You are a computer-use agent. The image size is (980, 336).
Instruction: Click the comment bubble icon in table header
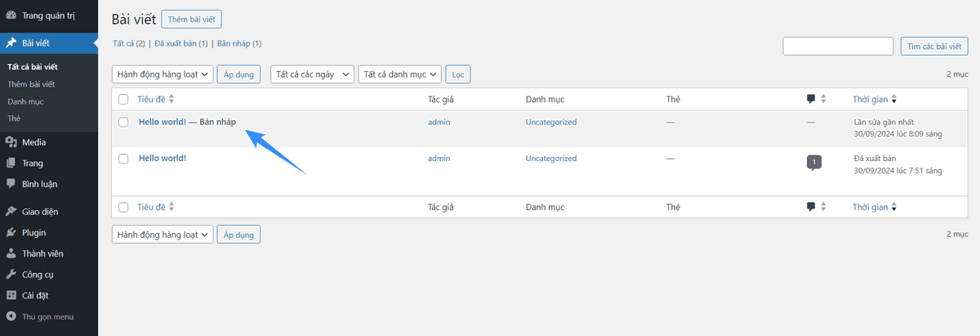[811, 99]
